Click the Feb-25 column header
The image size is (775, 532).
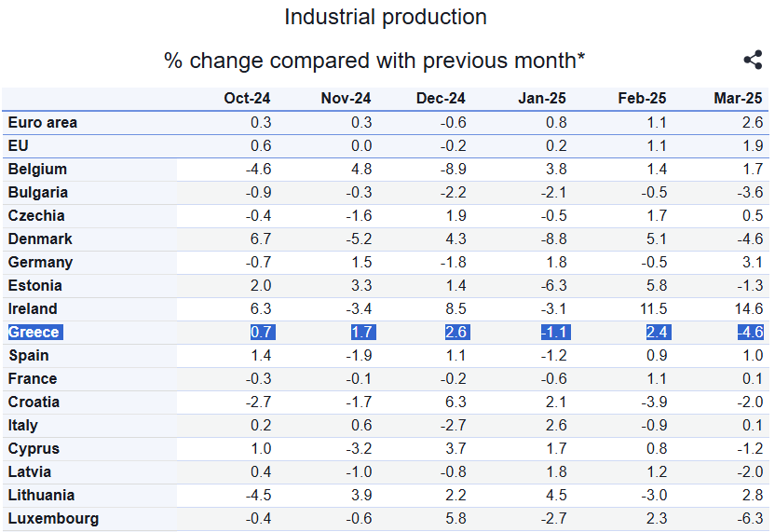coord(642,99)
